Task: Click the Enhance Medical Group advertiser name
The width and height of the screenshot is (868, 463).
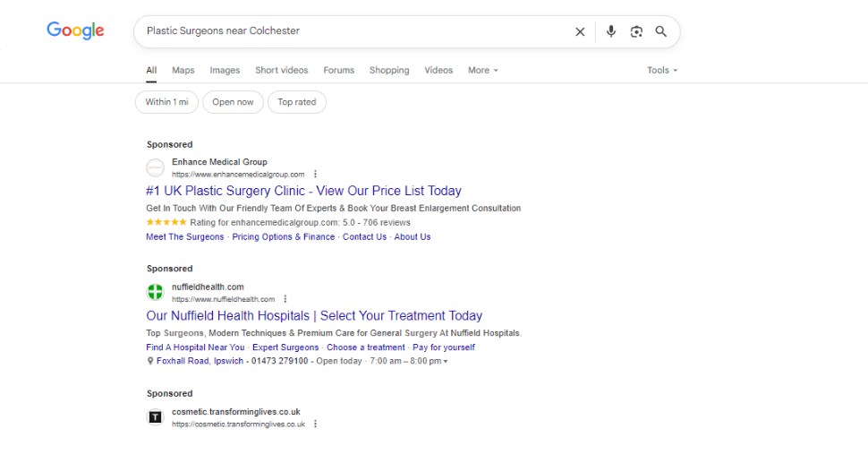Action: [x=219, y=162]
